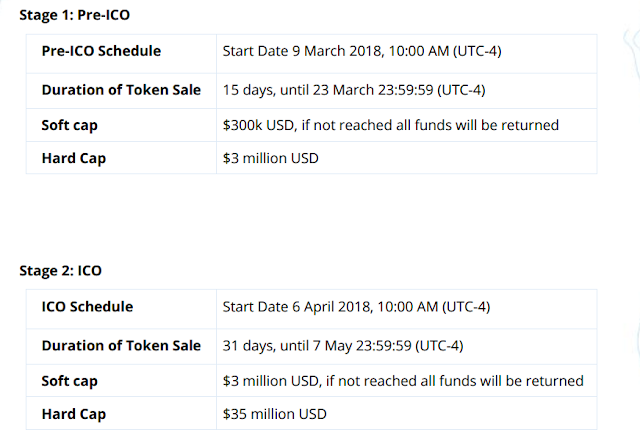Select 'Duration of Token Sale' label in Pre-ICO table
The height and width of the screenshot is (441, 640).
point(121,89)
